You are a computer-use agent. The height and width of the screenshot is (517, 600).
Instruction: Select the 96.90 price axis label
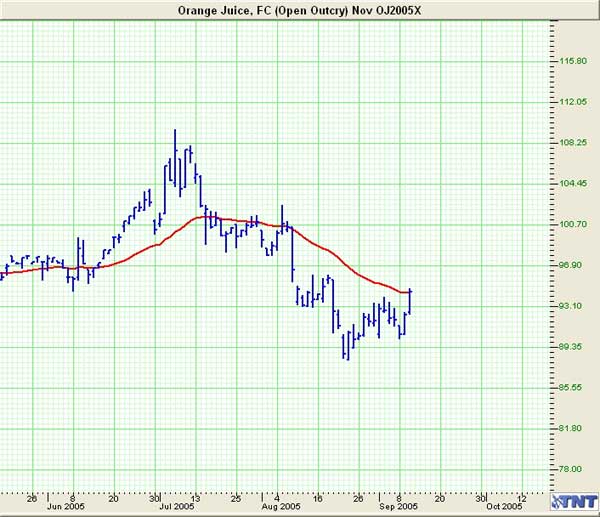pyautogui.click(x=573, y=265)
